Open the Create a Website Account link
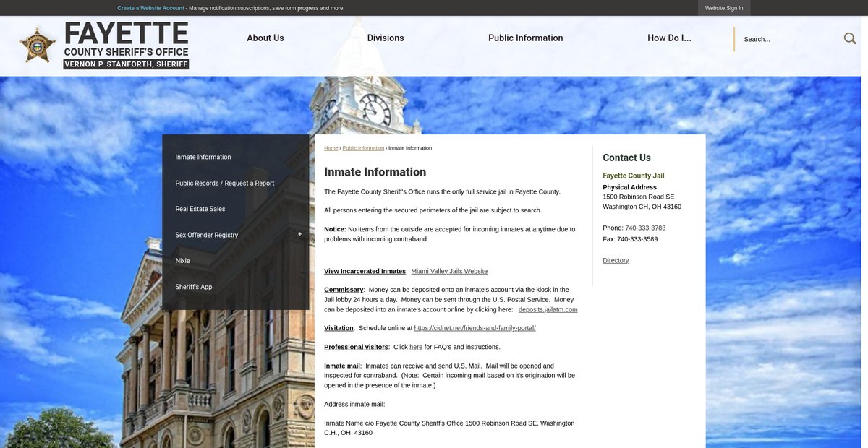The height and width of the screenshot is (448, 868). click(150, 8)
